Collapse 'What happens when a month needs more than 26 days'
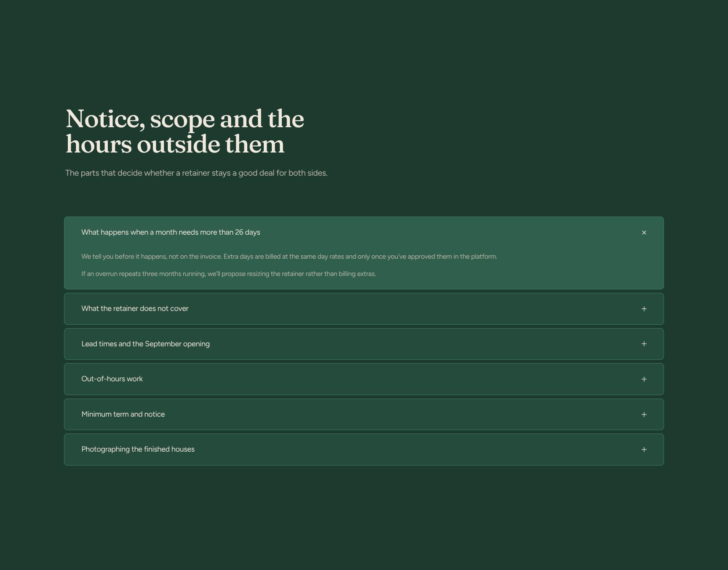 (x=364, y=233)
